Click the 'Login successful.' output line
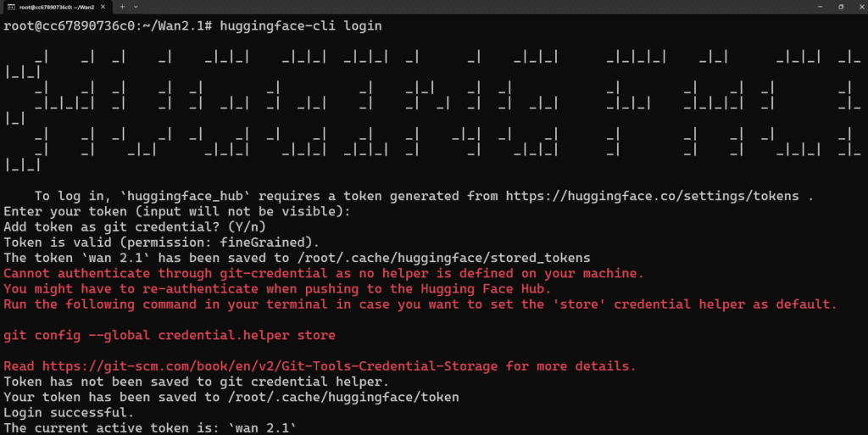 (x=69, y=413)
